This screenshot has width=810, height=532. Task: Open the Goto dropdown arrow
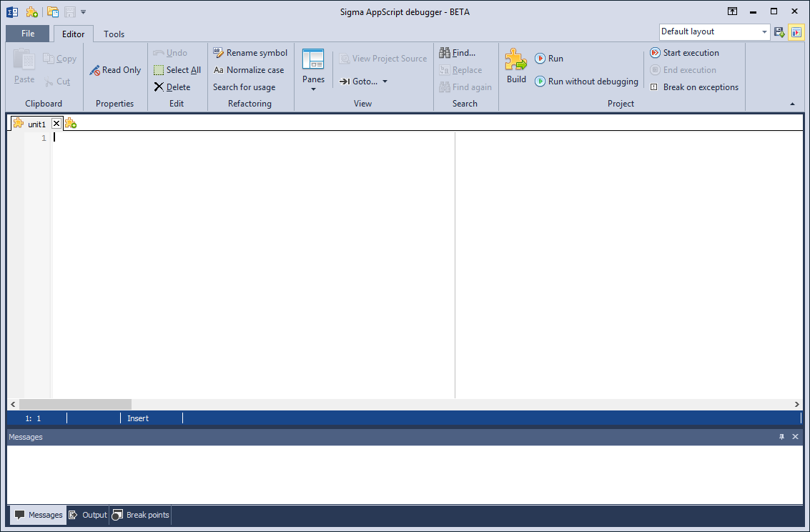(x=385, y=82)
